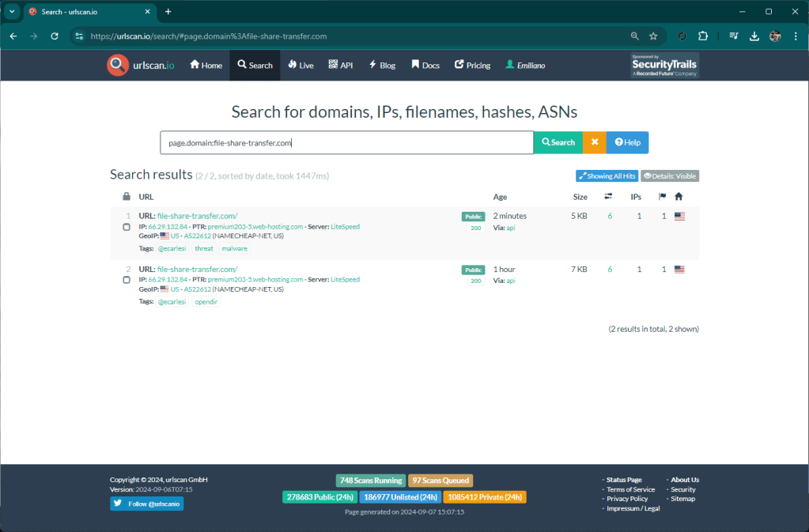This screenshot has height=532, width=809.
Task: Click the home icon column header
Action: pos(679,197)
